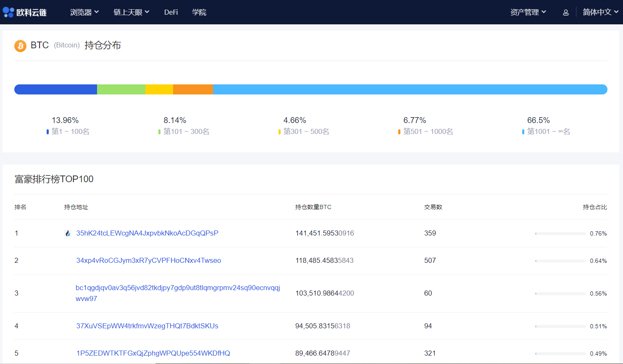Click the 13.96% percentage value
Image resolution: width=623 pixels, height=364 pixels.
[x=65, y=120]
